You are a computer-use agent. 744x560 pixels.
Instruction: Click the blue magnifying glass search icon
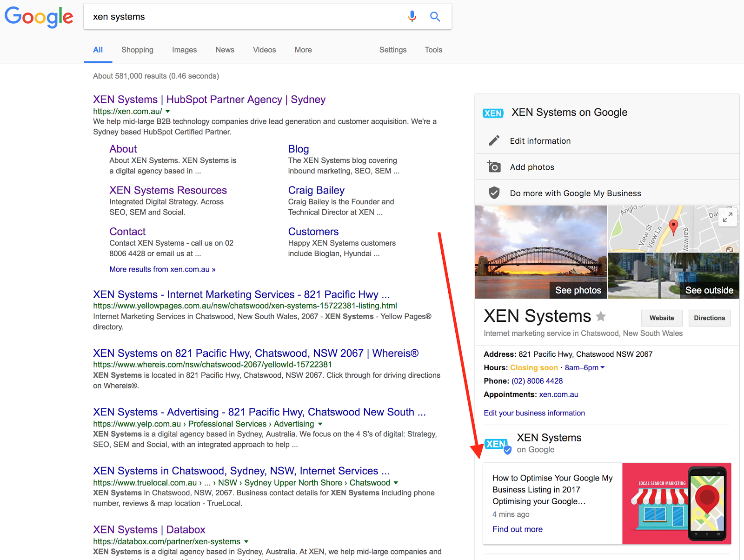click(435, 17)
